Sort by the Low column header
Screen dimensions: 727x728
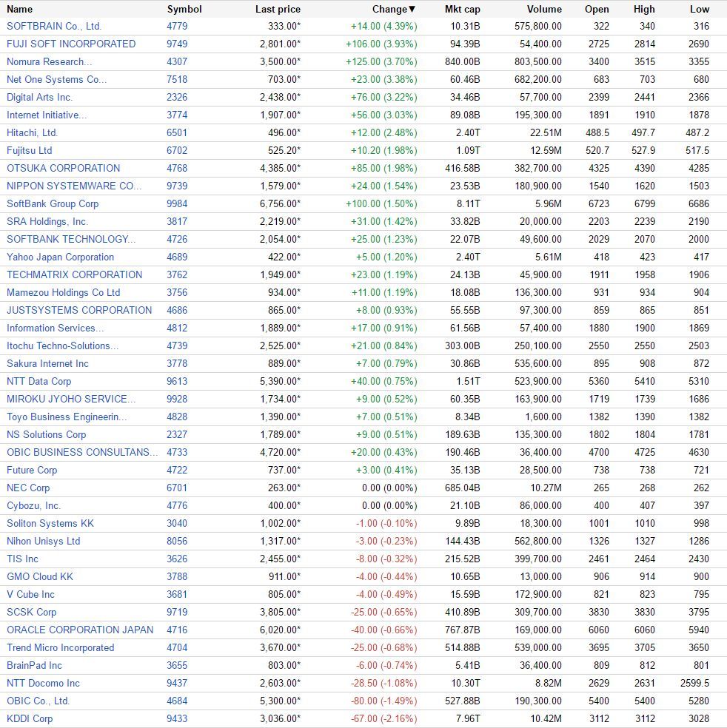click(x=700, y=10)
